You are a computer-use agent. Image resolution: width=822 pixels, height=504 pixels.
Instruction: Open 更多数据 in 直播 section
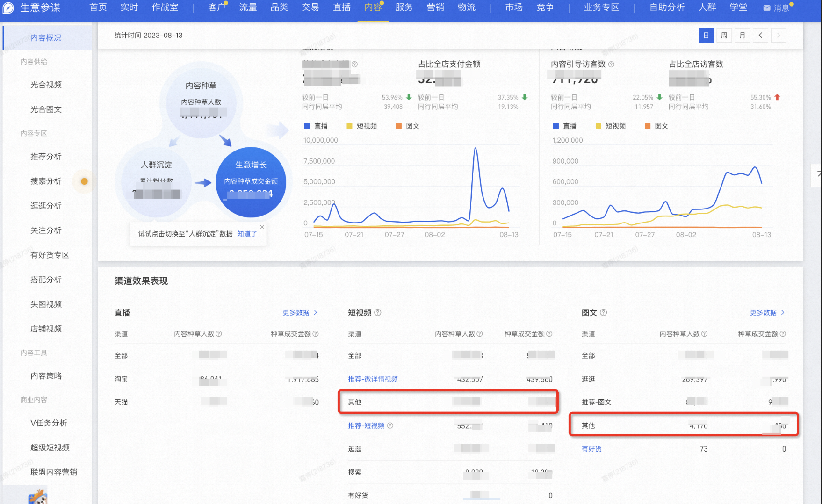300,312
